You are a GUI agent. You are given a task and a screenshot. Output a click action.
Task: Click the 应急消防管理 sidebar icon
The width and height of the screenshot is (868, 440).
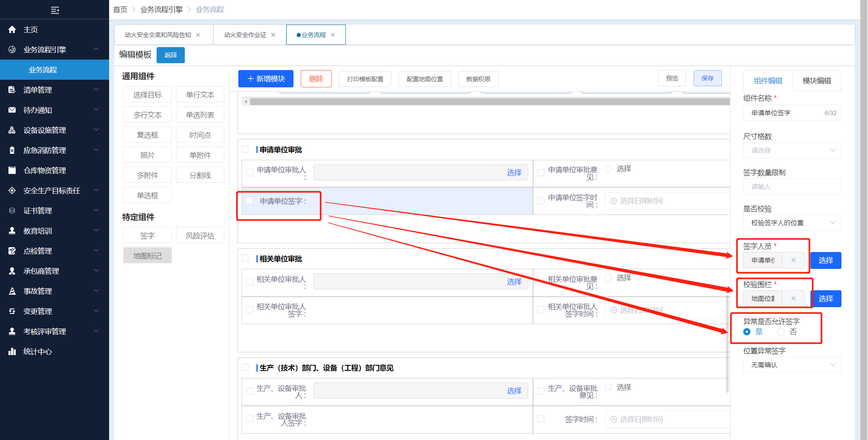pyautogui.click(x=12, y=150)
